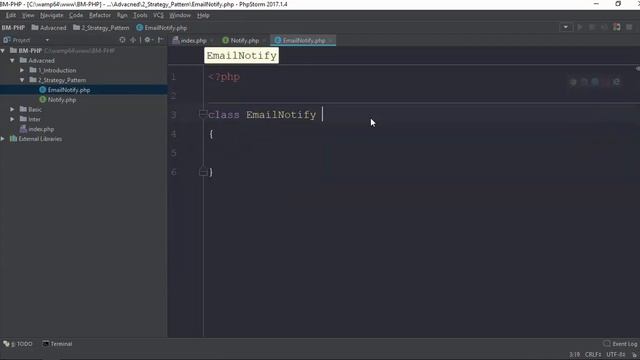640x360 pixels.
Task: Click fold end marker at line 6
Action: 203,172
